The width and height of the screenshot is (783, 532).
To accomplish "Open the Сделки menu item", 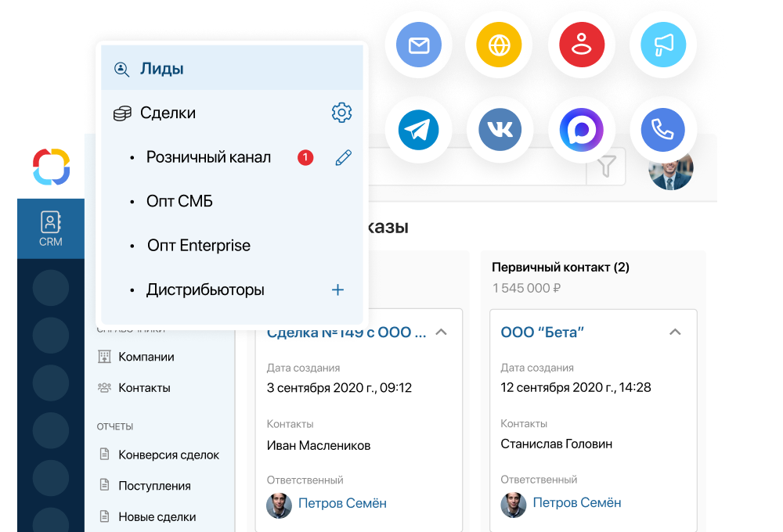I will pos(168,113).
